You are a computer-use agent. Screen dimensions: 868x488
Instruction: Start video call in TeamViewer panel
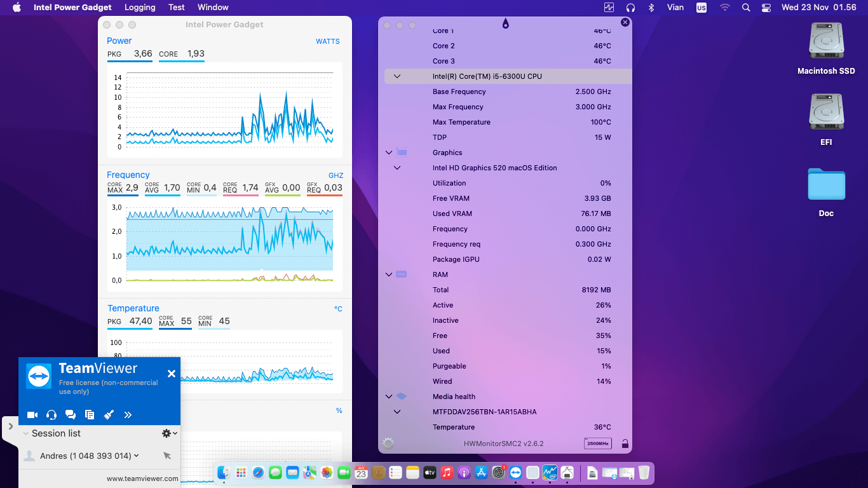click(32, 414)
